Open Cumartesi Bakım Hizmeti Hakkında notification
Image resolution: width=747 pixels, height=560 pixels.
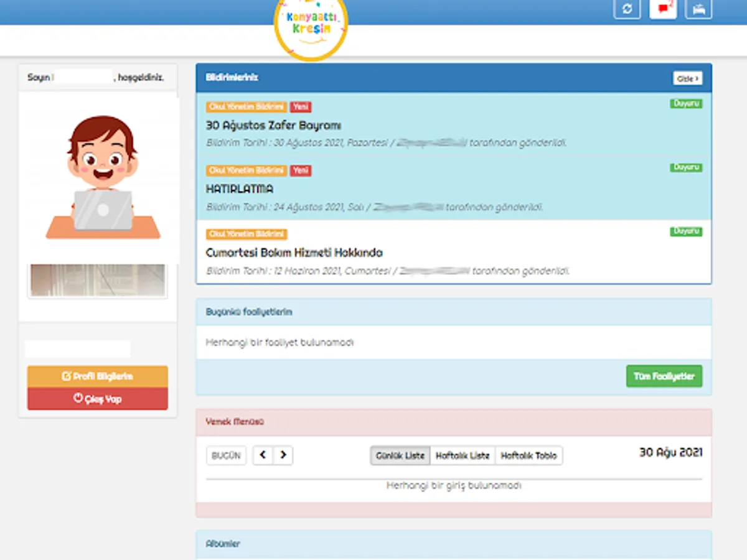click(x=294, y=253)
